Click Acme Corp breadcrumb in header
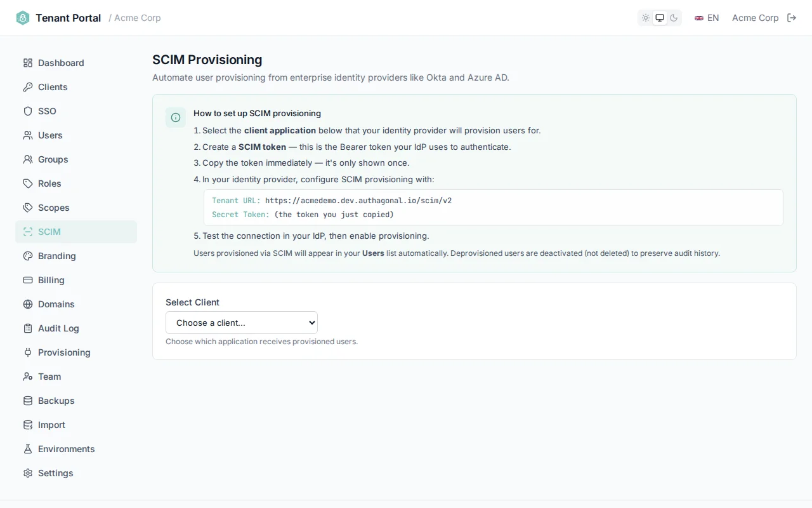Viewport: 812px width, 508px height. click(x=138, y=18)
